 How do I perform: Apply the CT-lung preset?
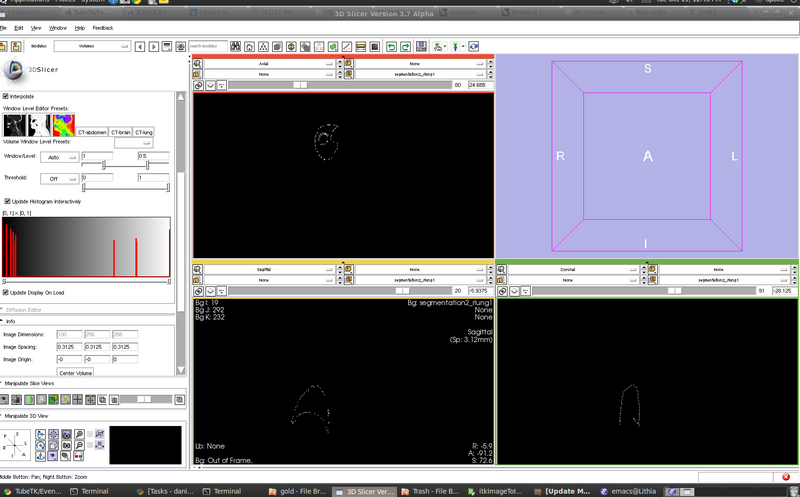click(144, 132)
